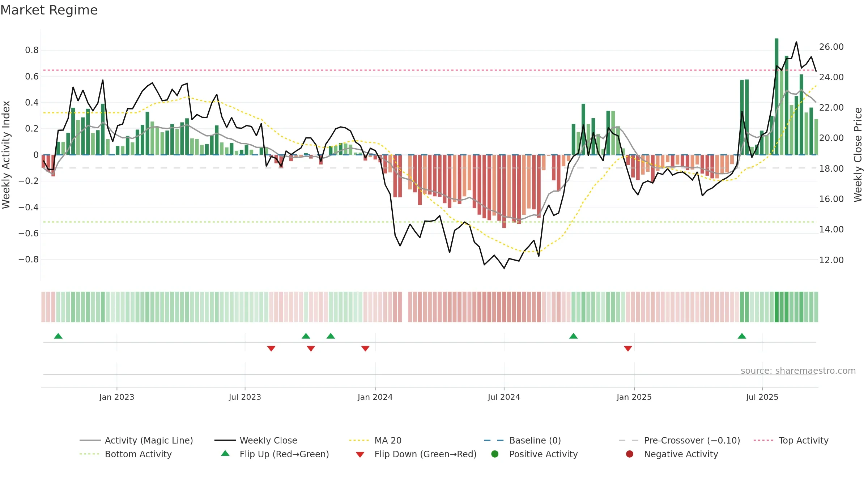Click the Jan 2025 x-axis label

[x=634, y=397]
